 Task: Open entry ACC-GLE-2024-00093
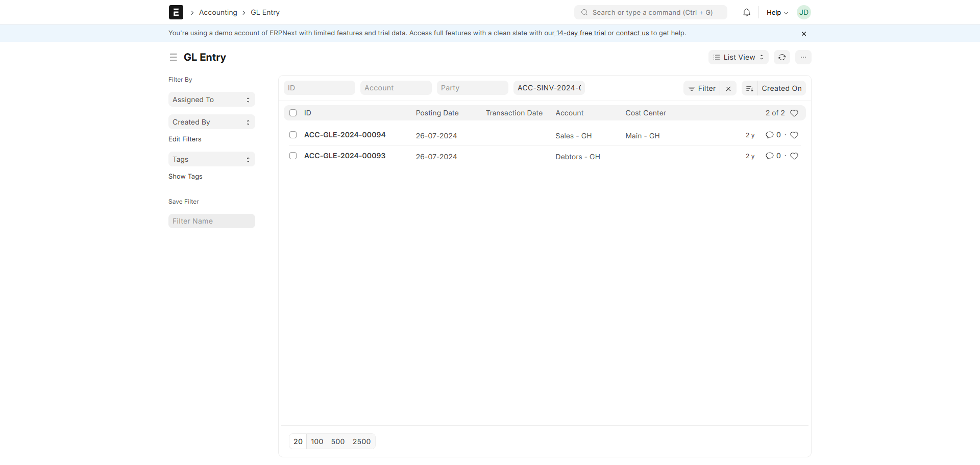tap(345, 156)
